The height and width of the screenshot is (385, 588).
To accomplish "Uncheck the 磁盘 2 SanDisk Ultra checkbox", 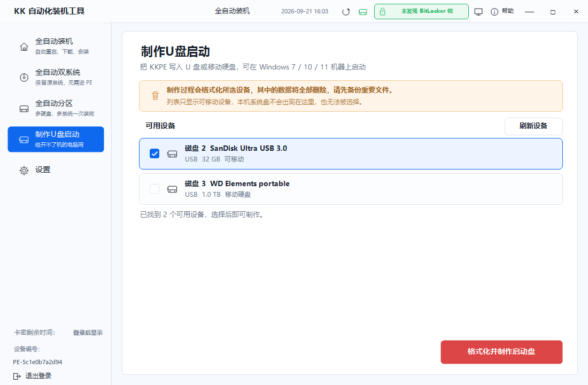I will click(154, 154).
